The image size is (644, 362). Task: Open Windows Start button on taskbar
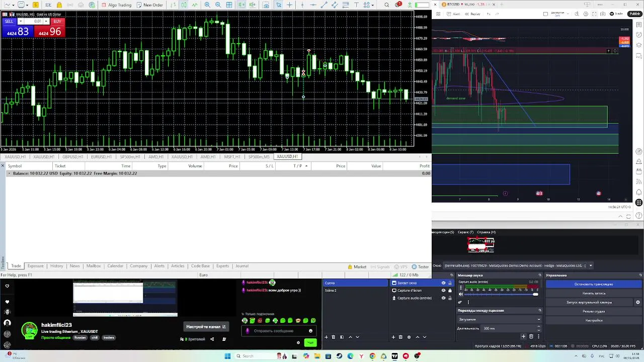pos(227,356)
